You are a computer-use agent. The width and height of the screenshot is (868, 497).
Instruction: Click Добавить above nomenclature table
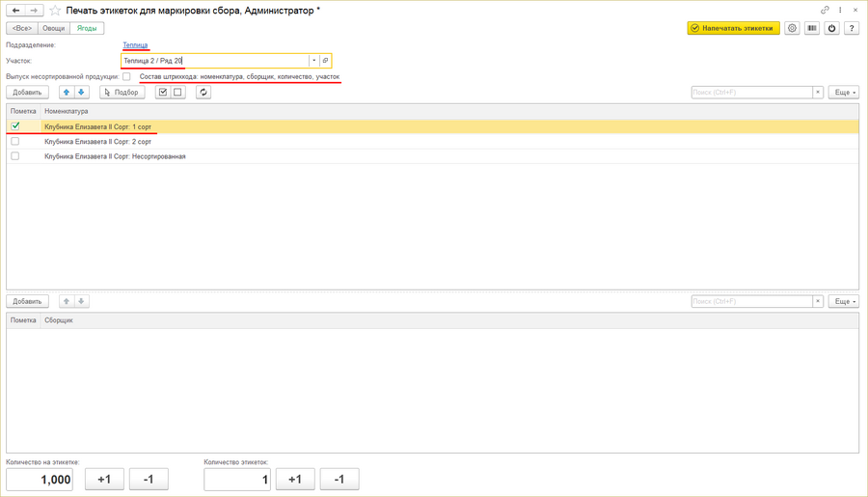click(x=27, y=93)
